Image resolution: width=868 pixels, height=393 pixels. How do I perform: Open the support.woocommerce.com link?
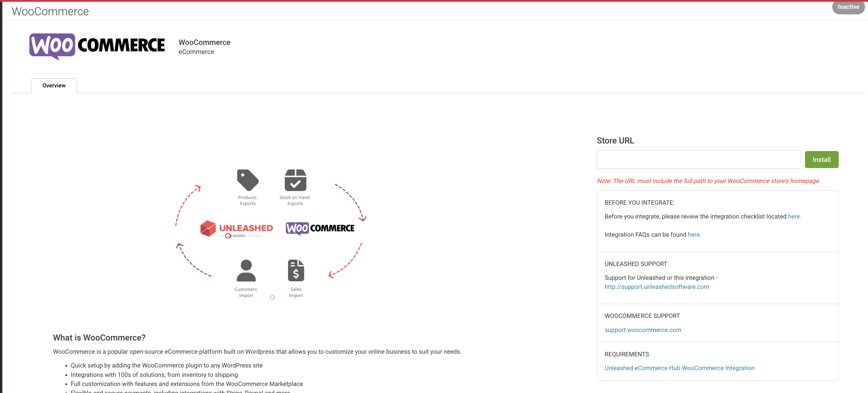(x=643, y=330)
